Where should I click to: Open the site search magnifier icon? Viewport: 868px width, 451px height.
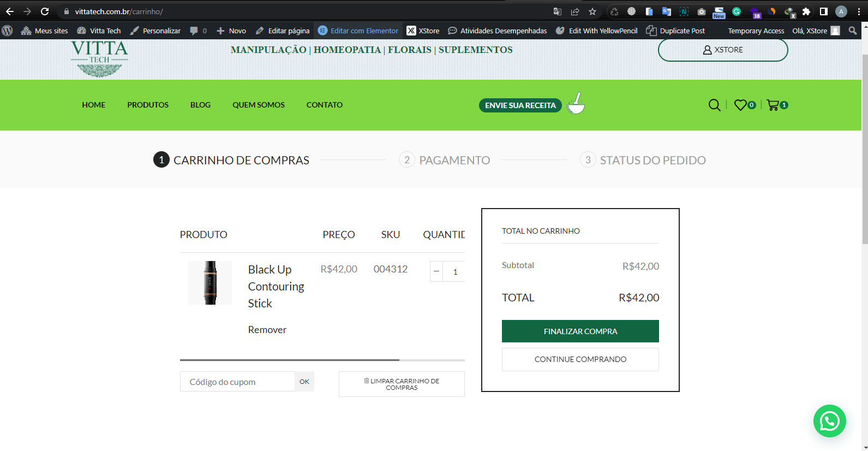(714, 105)
